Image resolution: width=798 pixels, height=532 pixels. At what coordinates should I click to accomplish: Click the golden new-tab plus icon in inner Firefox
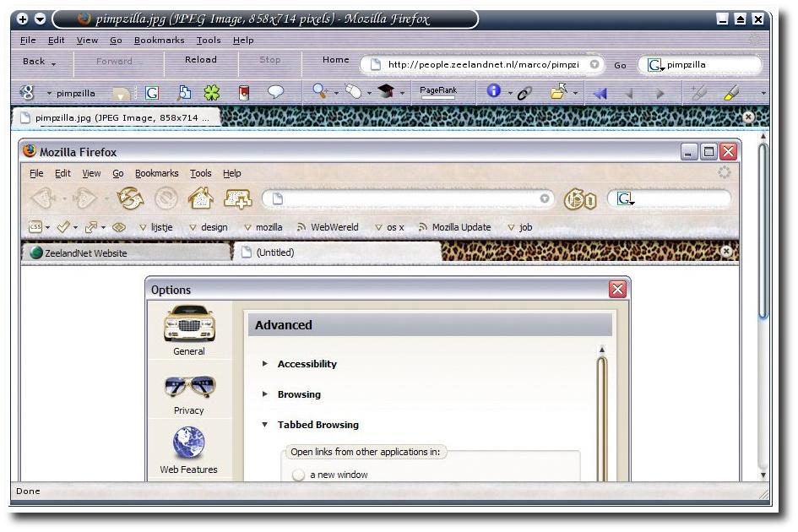click(237, 198)
